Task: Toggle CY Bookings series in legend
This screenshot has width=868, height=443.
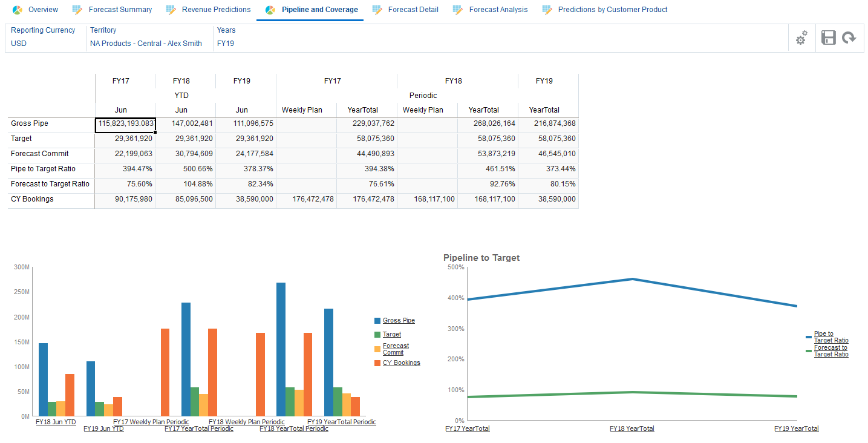Action: point(401,363)
